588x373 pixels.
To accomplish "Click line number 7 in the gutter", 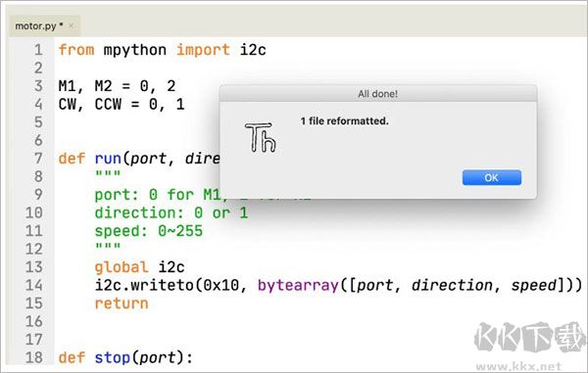I will tap(38, 158).
